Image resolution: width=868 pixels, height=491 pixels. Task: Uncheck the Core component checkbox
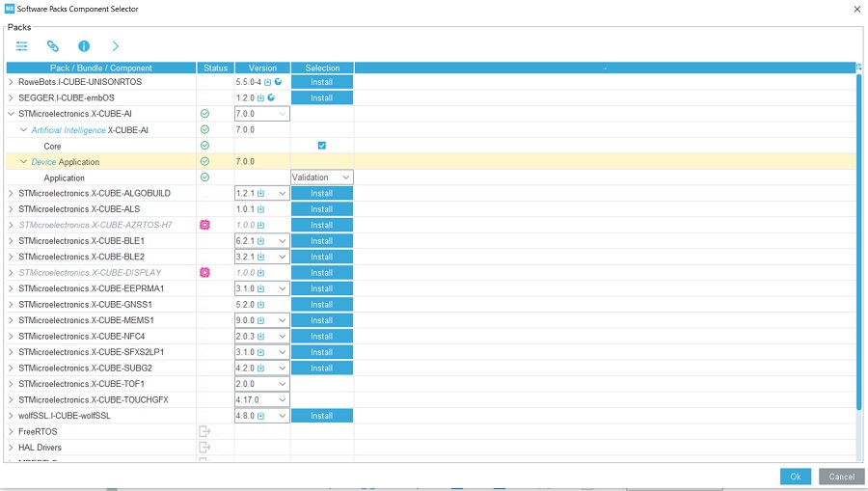coord(321,146)
